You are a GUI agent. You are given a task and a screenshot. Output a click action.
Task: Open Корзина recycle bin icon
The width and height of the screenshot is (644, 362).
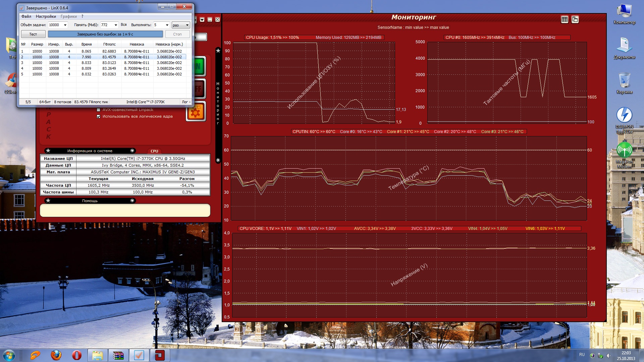point(624,81)
